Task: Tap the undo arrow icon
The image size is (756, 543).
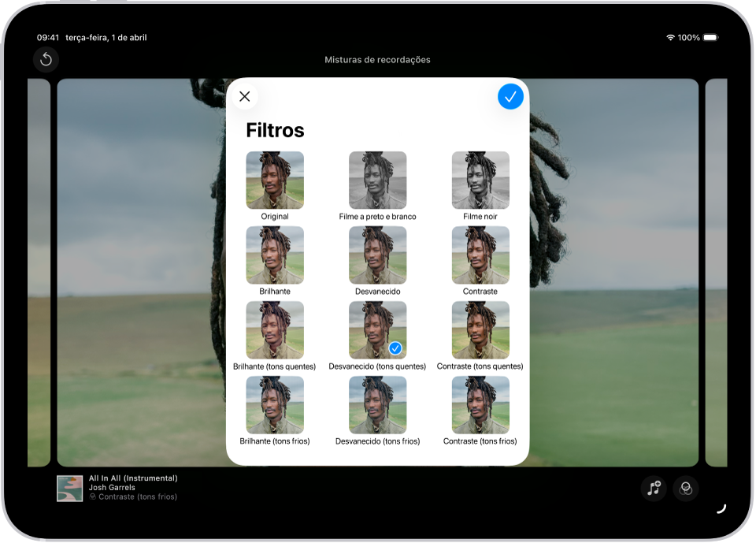Action: tap(46, 59)
